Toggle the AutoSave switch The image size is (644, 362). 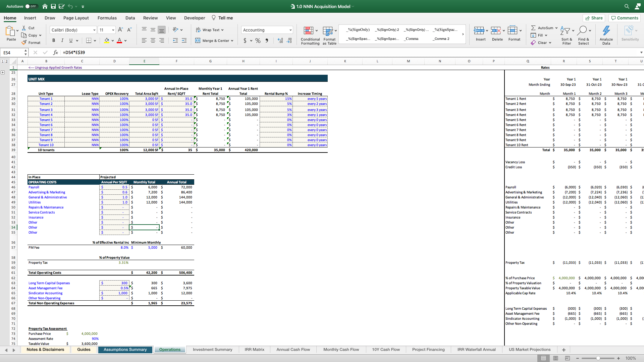coord(32,6)
